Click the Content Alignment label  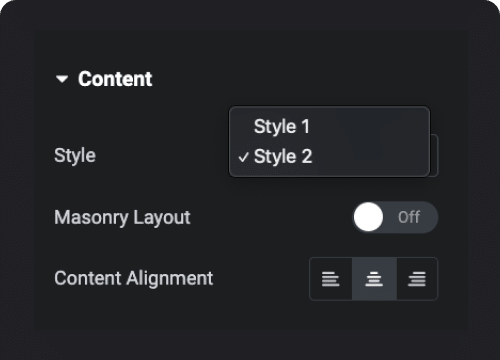tap(134, 278)
